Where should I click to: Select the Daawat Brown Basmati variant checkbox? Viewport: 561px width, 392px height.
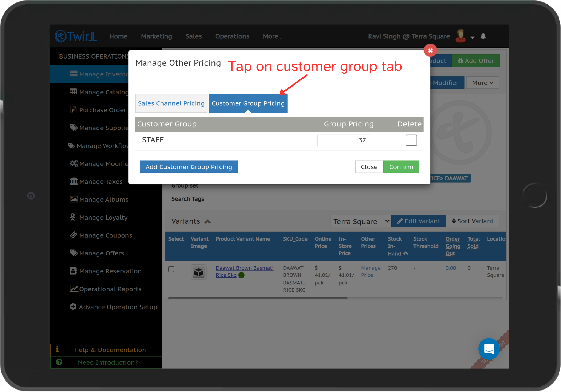(171, 269)
